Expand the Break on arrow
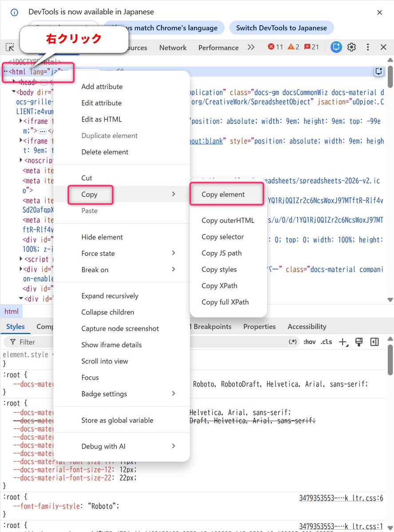Viewport: 394px width, 532px height. pyautogui.click(x=173, y=270)
